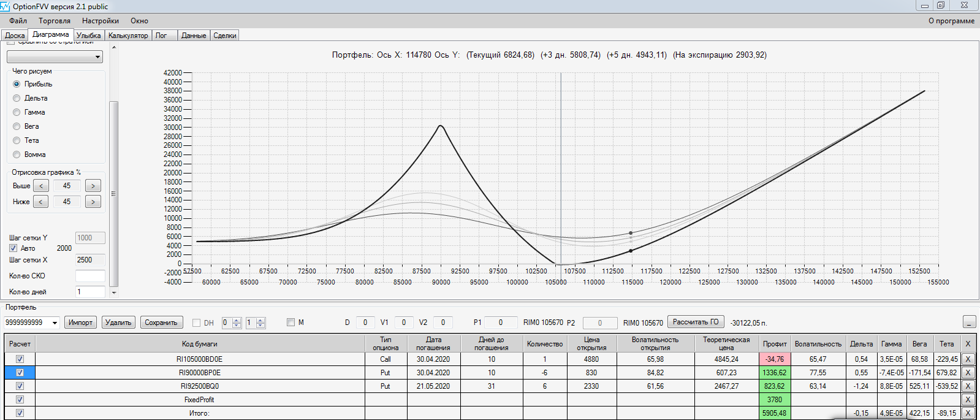Select the Вомма radio button

click(17, 155)
